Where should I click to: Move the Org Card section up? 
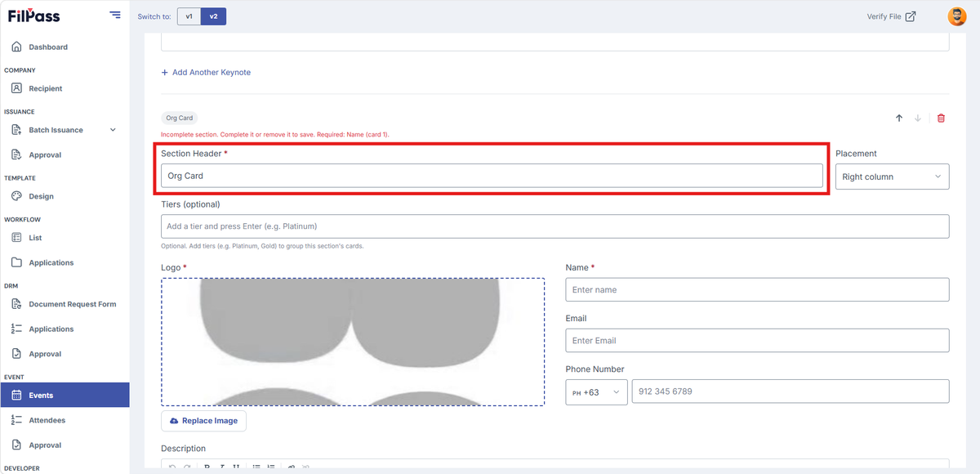pos(899,118)
